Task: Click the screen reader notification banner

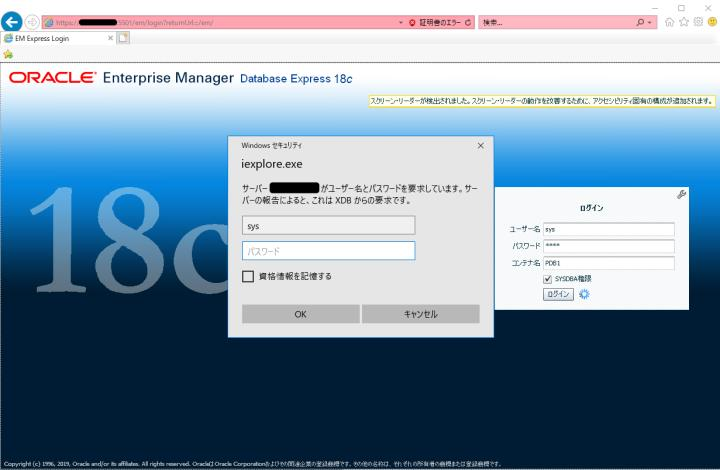Action: [x=542, y=101]
